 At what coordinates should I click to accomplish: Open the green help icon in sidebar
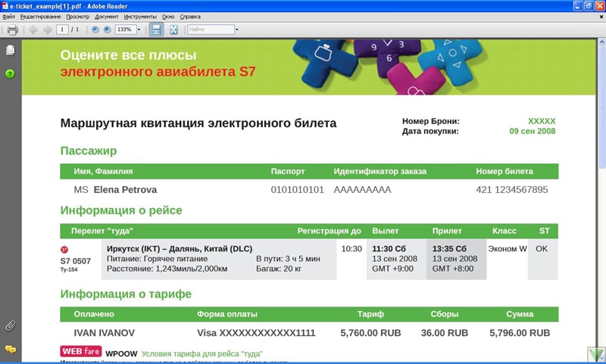[x=10, y=73]
